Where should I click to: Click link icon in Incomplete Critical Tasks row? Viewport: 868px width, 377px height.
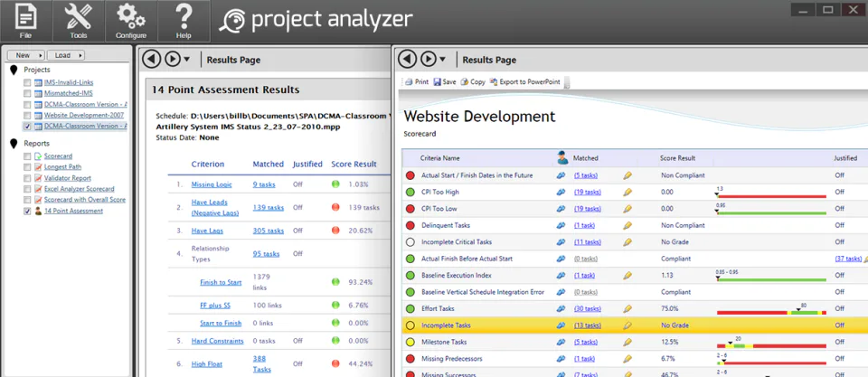pos(561,242)
